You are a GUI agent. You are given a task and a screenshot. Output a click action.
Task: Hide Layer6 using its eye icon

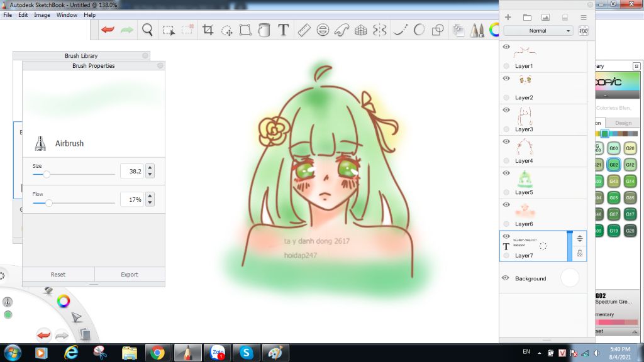[x=506, y=205]
